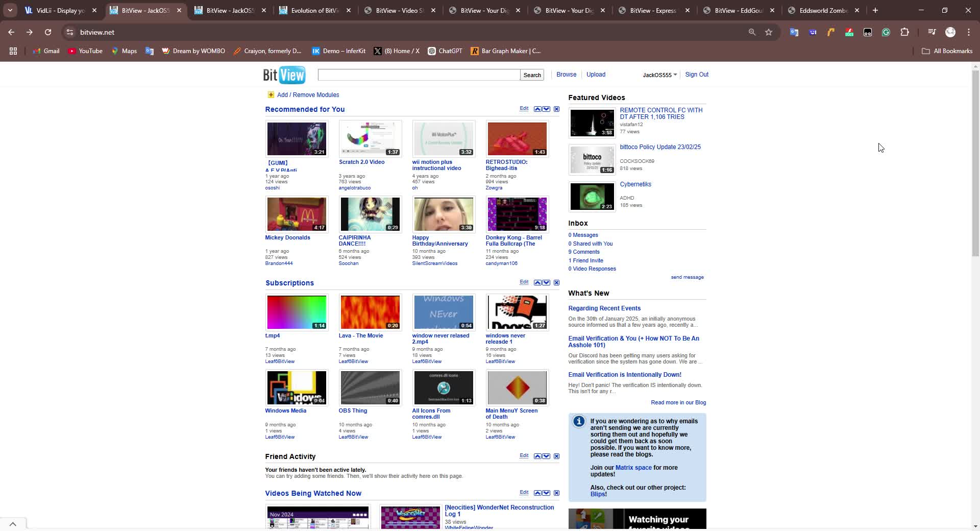Viewport: 980px width, 531px height.
Task: Click the Add / Remove Modules plus icon
Action: click(271, 95)
